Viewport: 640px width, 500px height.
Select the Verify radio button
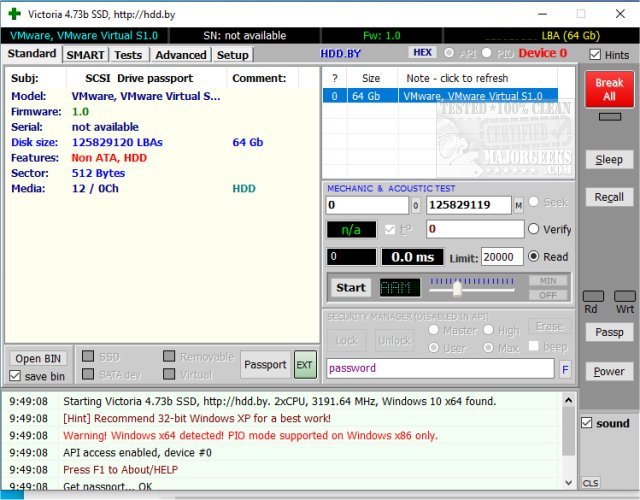click(x=533, y=229)
